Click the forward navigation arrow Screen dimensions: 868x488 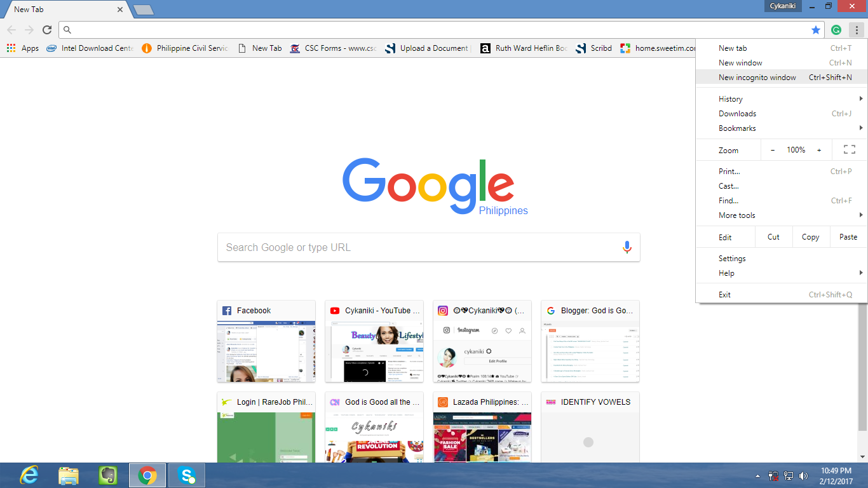[x=29, y=30]
